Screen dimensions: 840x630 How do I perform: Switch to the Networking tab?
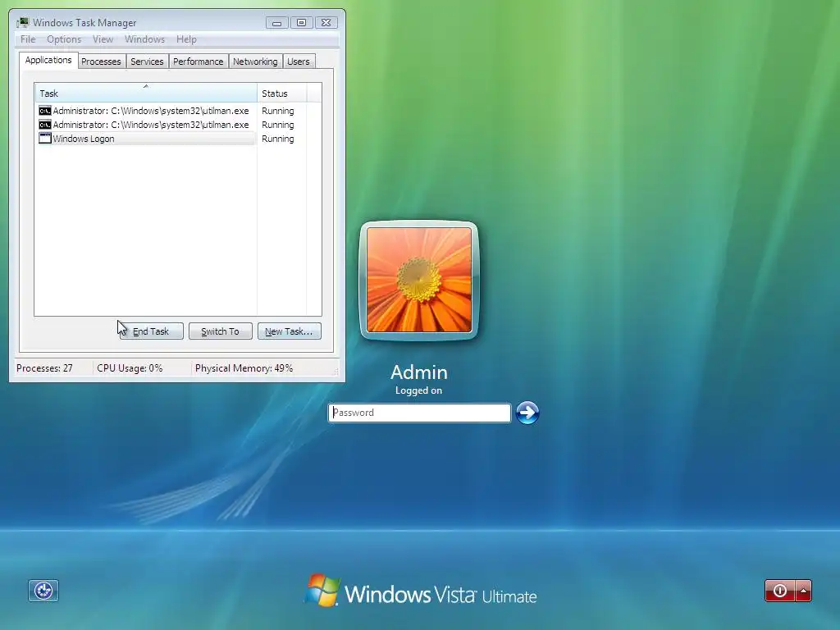coord(255,62)
